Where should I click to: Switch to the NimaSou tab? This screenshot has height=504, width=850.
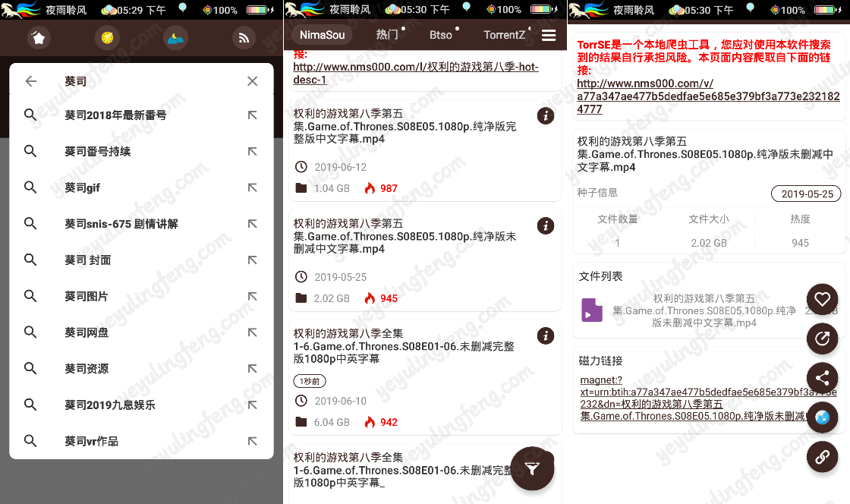[322, 35]
